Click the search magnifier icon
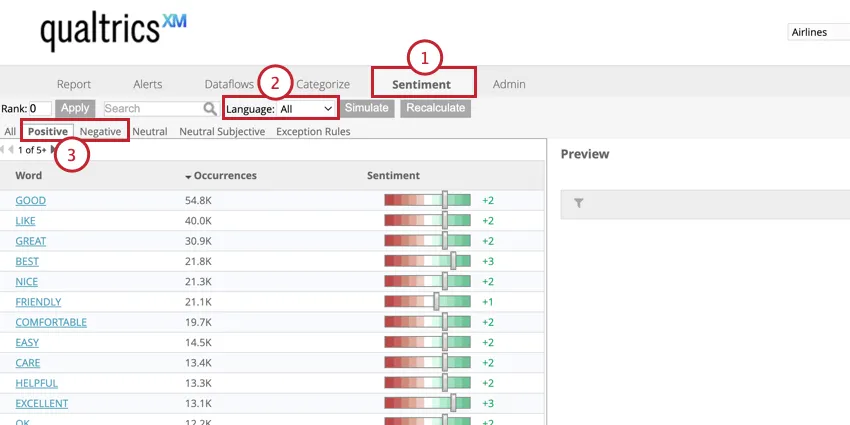850x425 pixels. point(210,109)
